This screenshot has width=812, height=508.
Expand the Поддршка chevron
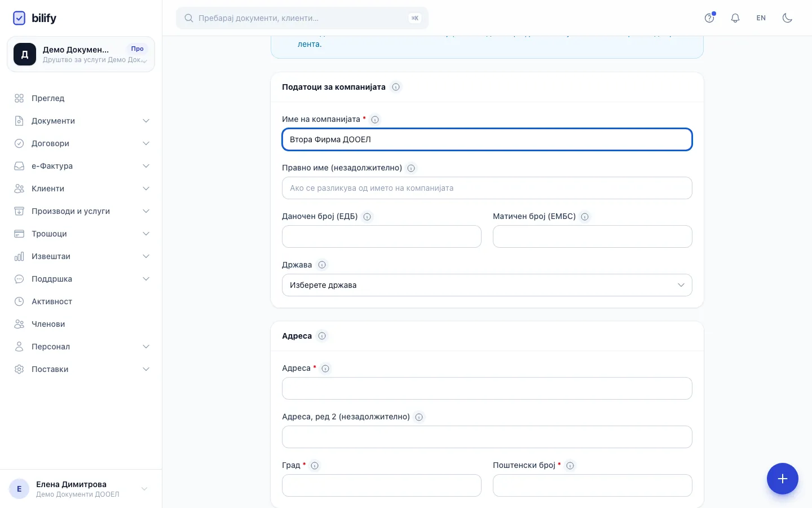[x=146, y=279]
